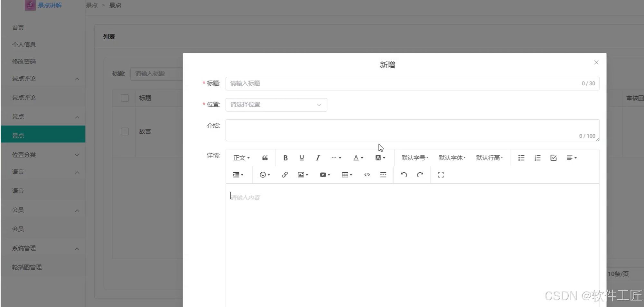Open the insert table menu
This screenshot has width=644, height=307.
347,175
